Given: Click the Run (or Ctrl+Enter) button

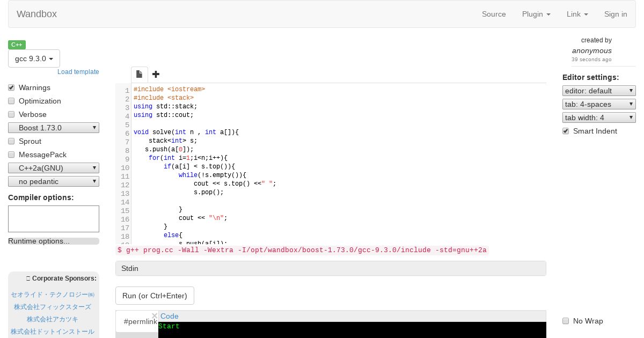Looking at the screenshot, I should click(155, 296).
